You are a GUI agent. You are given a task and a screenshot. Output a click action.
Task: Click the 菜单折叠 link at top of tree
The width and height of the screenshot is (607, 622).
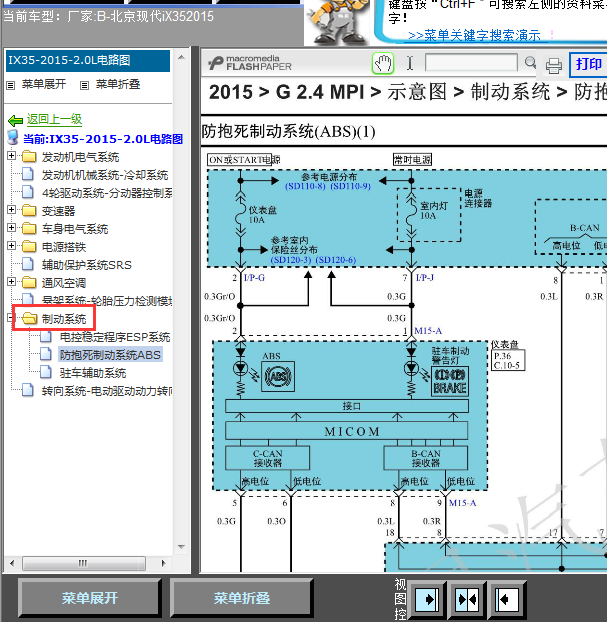pos(118,84)
